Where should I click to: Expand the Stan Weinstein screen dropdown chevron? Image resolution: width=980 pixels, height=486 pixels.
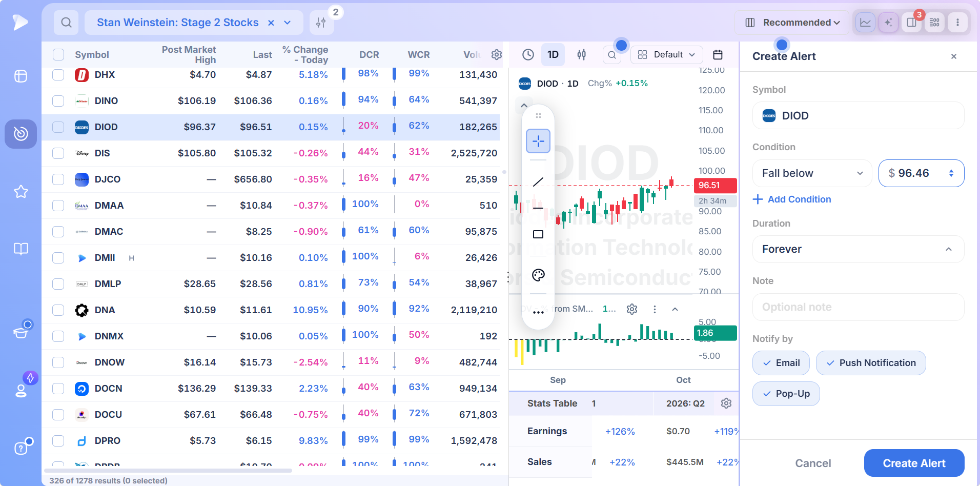coord(288,23)
